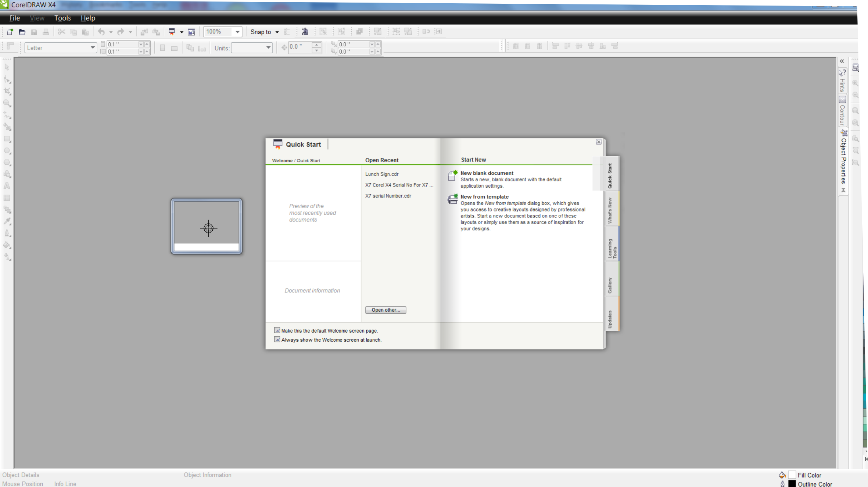The height and width of the screenshot is (487, 868).
Task: Open recent file Lunch Sign.cdr
Action: click(x=382, y=174)
